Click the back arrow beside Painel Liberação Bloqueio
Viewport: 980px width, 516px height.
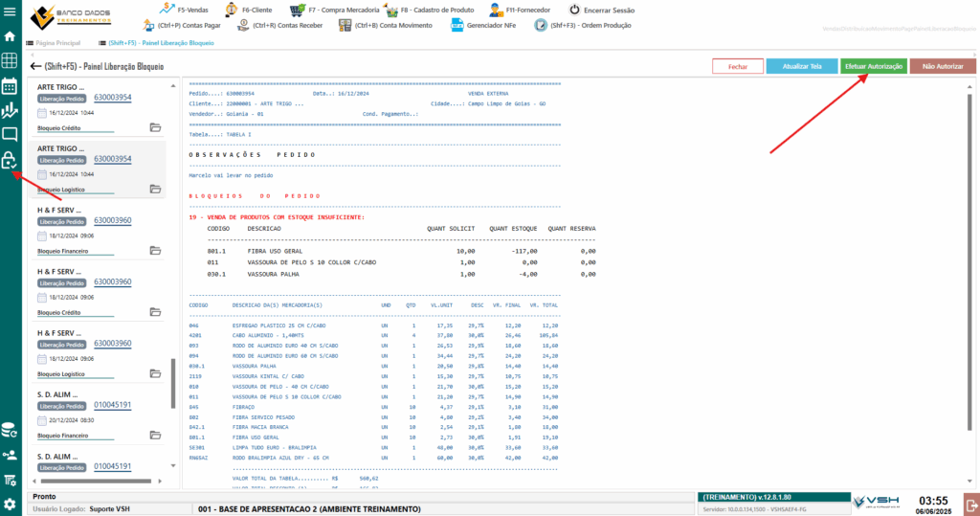tap(35, 67)
